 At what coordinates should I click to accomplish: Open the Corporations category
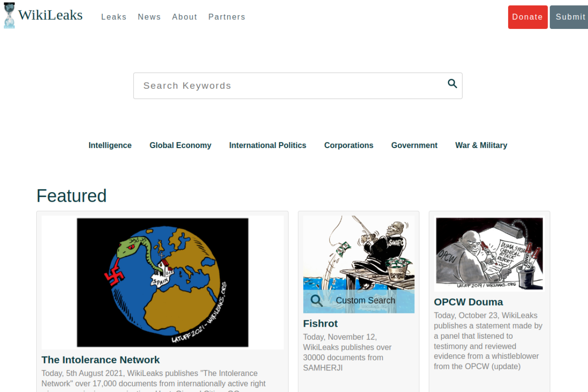click(x=349, y=145)
